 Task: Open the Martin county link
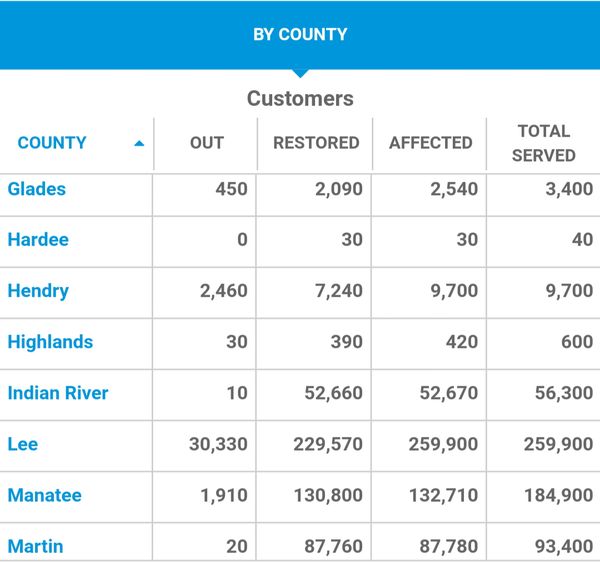click(35, 546)
